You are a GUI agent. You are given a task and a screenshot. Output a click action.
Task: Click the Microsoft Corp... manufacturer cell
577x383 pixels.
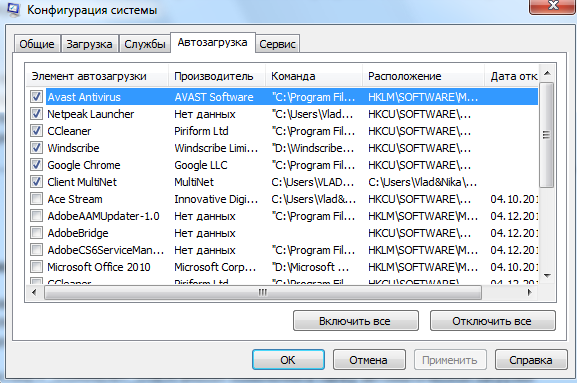(x=215, y=267)
